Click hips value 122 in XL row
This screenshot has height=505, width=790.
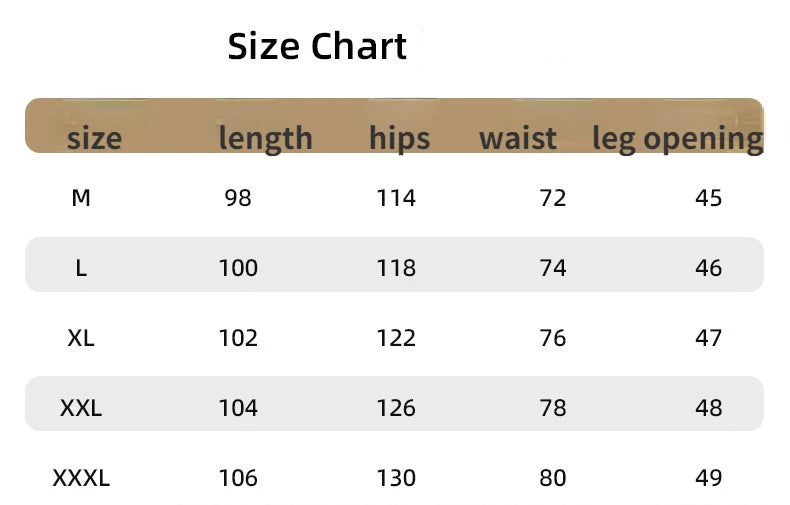tap(397, 338)
